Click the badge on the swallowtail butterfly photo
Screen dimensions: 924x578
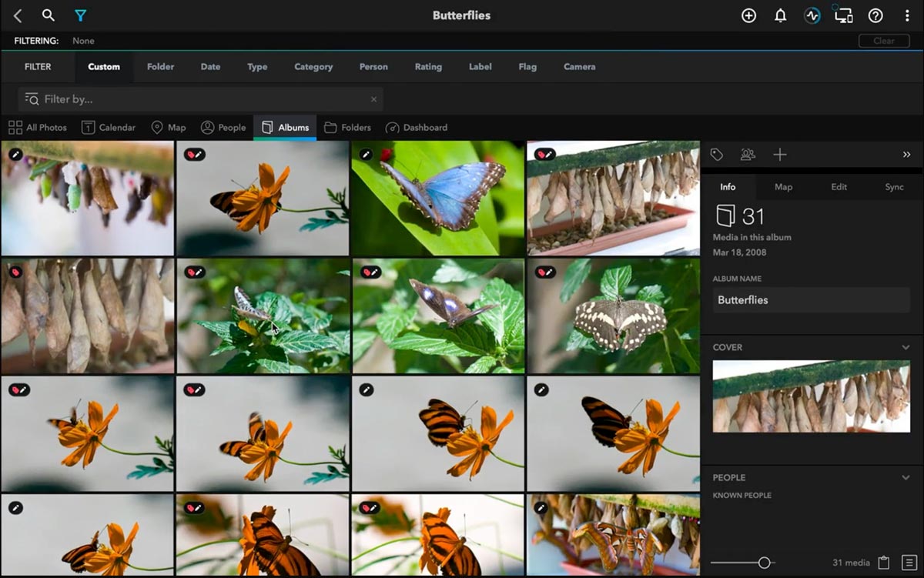(546, 272)
